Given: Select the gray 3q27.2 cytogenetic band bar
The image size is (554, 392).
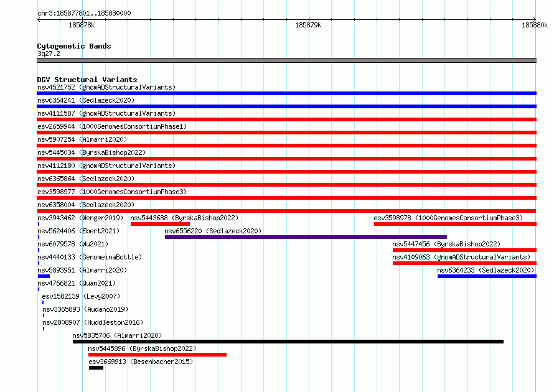Looking at the screenshot, I should [286, 60].
